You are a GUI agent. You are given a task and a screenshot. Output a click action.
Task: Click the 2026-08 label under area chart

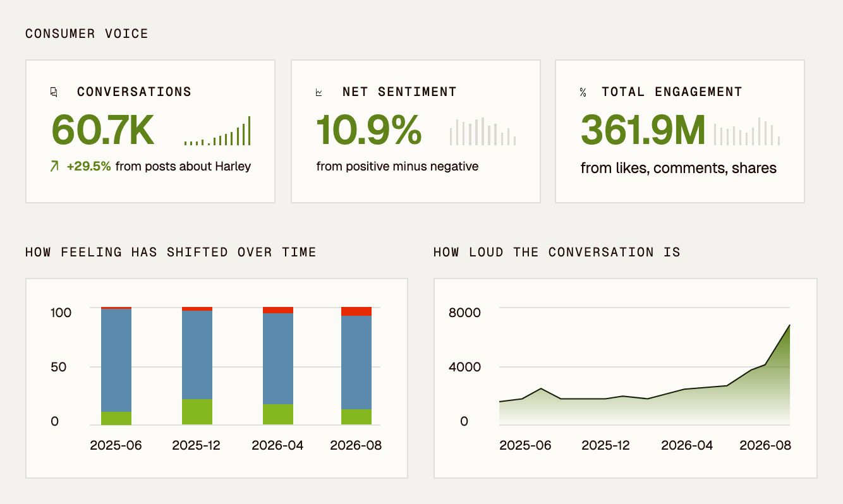click(765, 445)
